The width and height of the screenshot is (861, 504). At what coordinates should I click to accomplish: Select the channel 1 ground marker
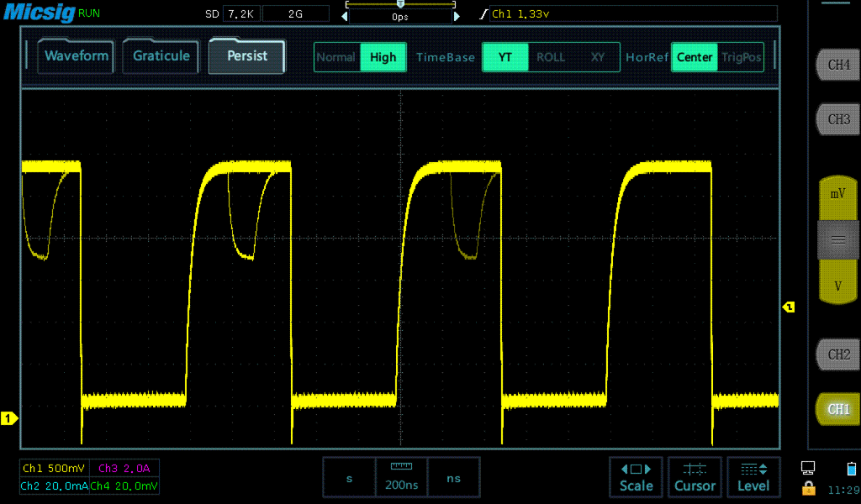[8, 418]
